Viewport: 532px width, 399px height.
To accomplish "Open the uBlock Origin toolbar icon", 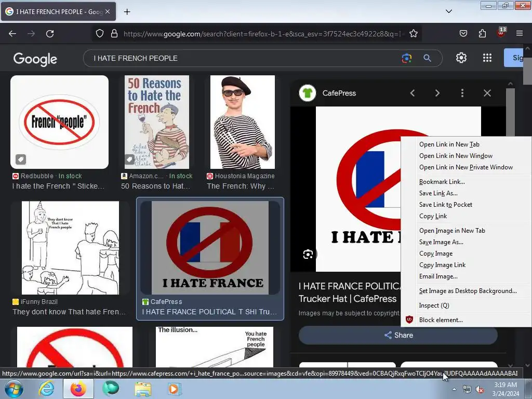I will [x=501, y=33].
